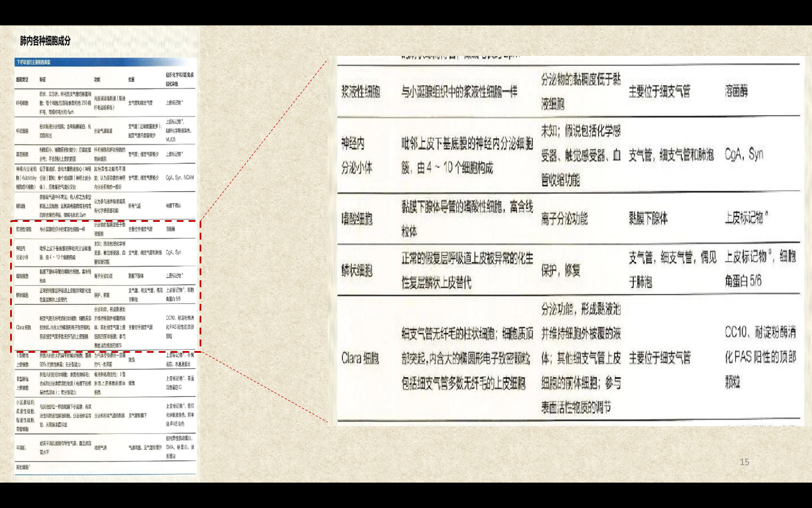Click 支气管，细支气管和肺泡 in enlarged table
This screenshot has height=508, width=812.
tap(672, 155)
